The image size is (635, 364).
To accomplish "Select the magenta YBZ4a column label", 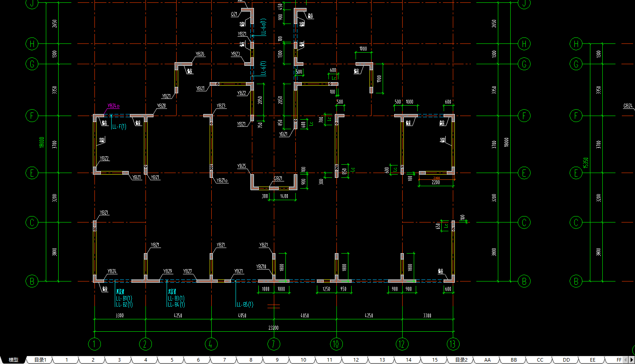I will click(x=113, y=106).
